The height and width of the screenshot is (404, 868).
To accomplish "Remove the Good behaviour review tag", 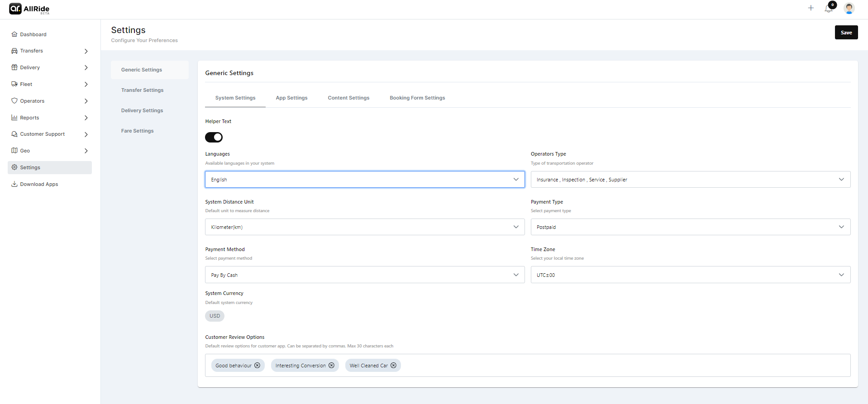I will [257, 366].
